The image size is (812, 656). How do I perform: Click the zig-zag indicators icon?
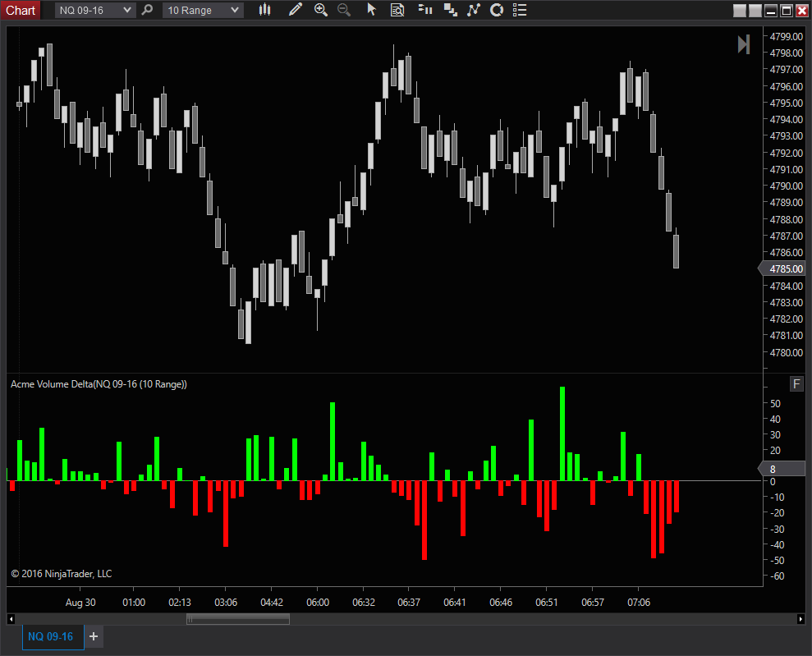click(473, 10)
